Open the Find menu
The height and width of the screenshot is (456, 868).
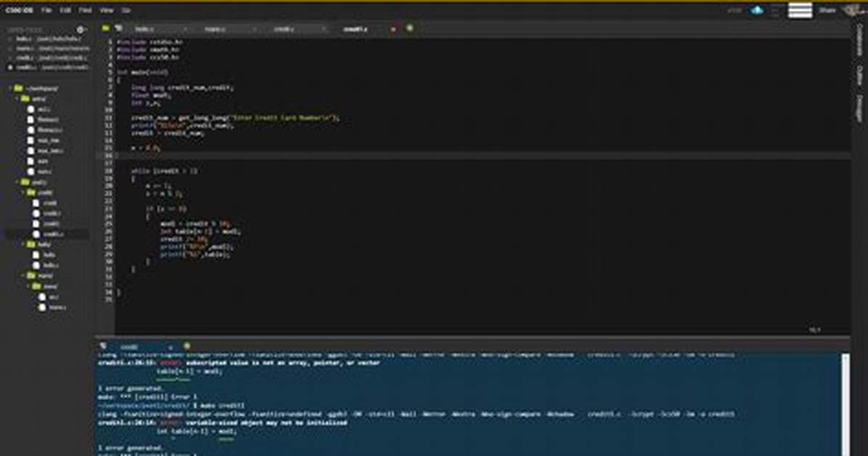click(85, 10)
